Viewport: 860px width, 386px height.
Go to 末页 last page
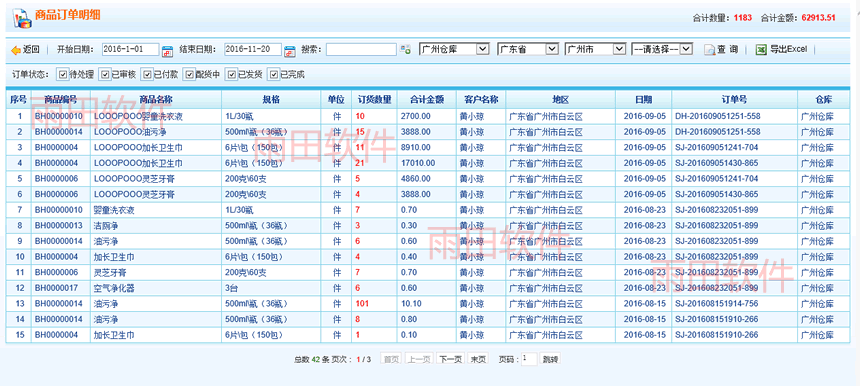click(x=477, y=360)
